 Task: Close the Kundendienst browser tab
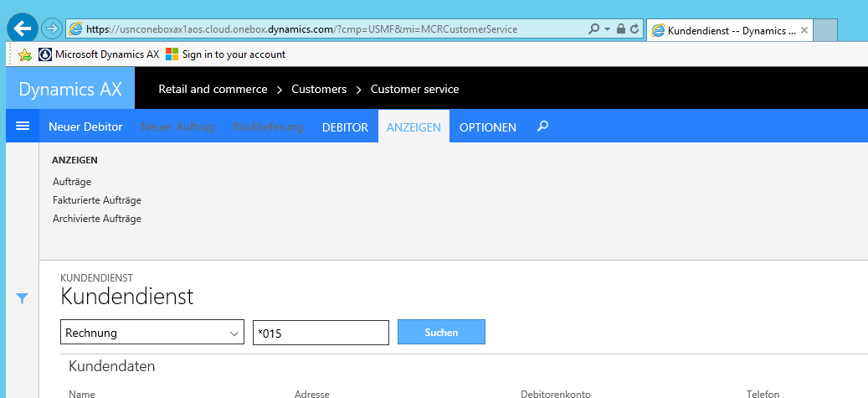click(804, 29)
